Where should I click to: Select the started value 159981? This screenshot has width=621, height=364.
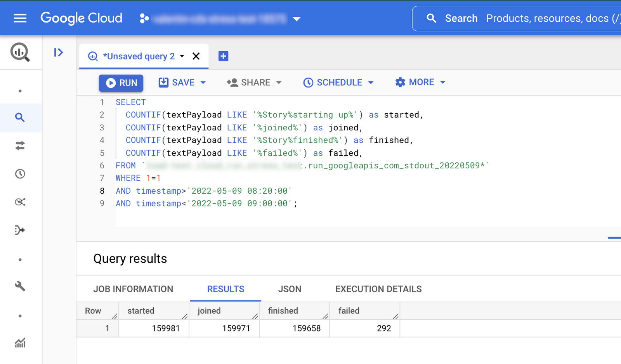pos(166,328)
